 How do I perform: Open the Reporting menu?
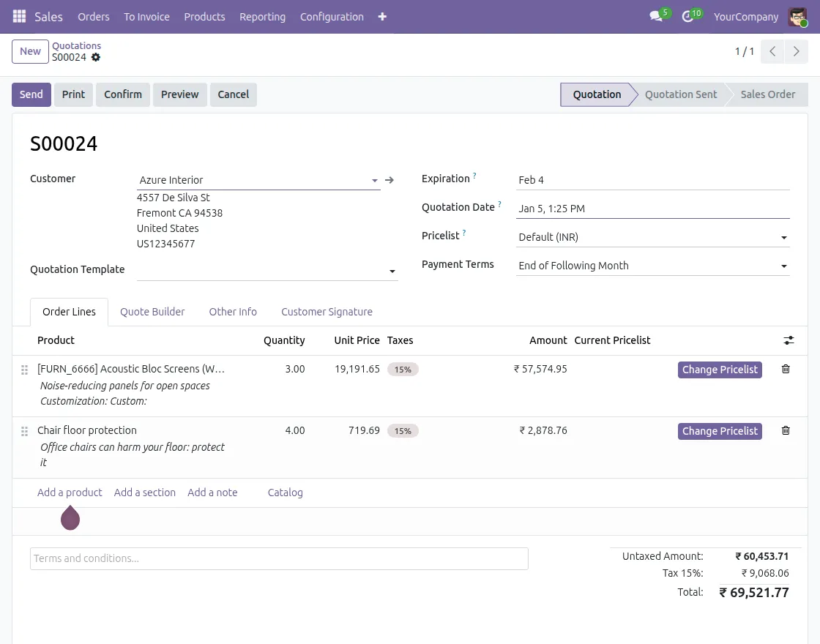point(262,16)
